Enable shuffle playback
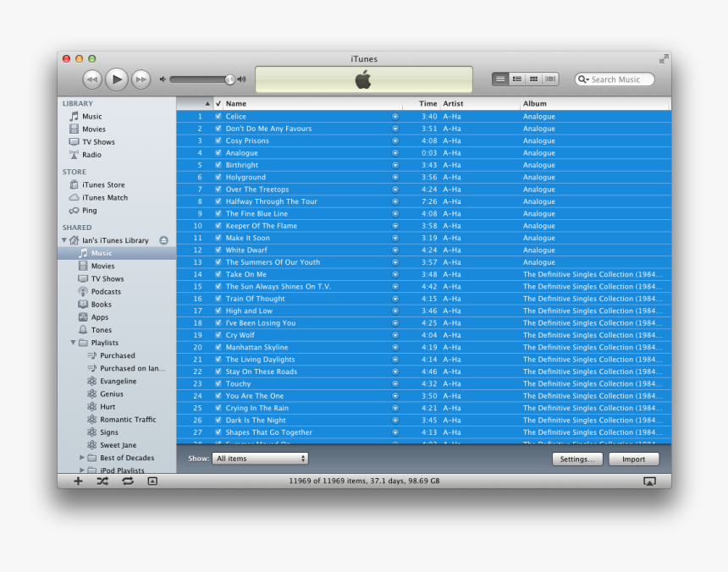728x572 pixels. coord(103,481)
